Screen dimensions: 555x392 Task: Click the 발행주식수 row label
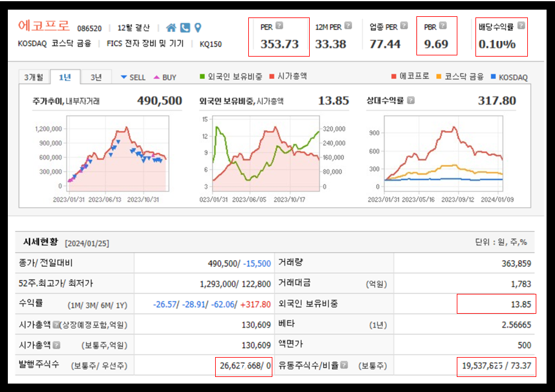click(x=39, y=364)
